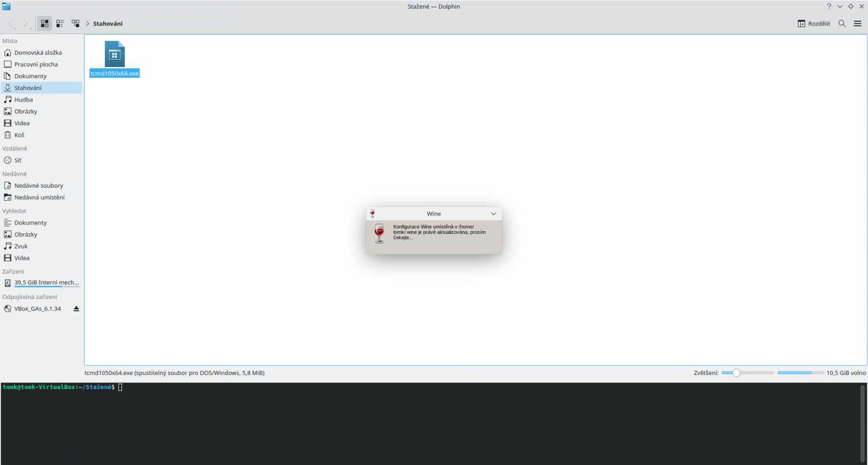Open the Dolphin window icon menu in the title bar

click(x=7, y=7)
